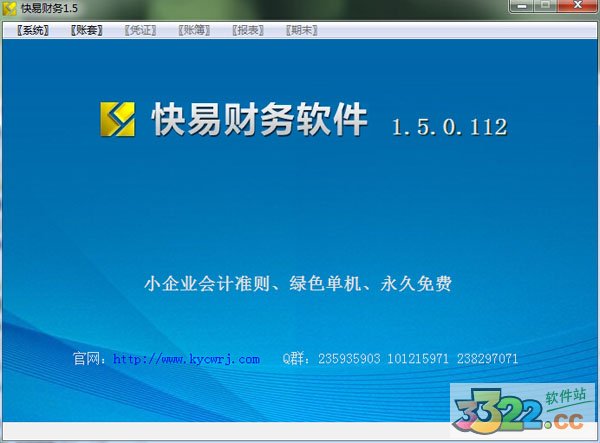Visit the official site link www.kycwrj.com
Viewport: 600px width, 443px height.
[186, 359]
